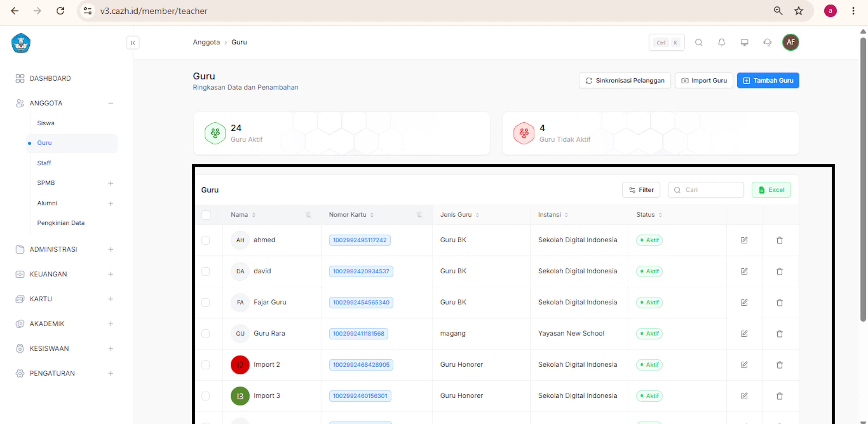This screenshot has width=868, height=424.
Task: Go back in browser history
Action: pyautogui.click(x=15, y=11)
